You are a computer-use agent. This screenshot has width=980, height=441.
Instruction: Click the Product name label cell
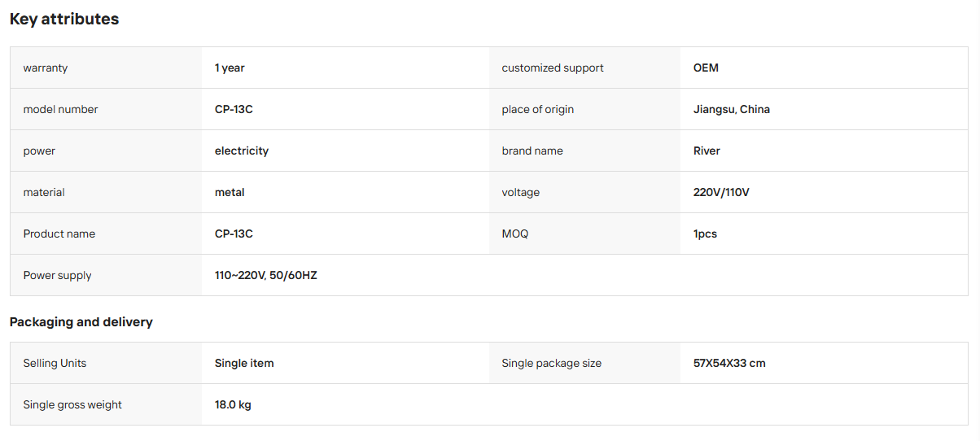pyautogui.click(x=106, y=234)
